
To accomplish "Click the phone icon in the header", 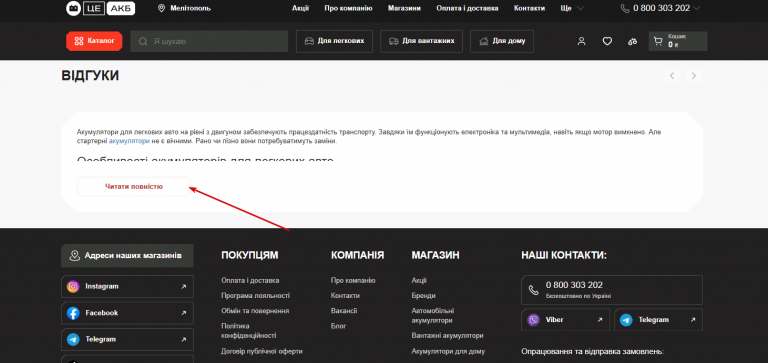I will (x=625, y=8).
